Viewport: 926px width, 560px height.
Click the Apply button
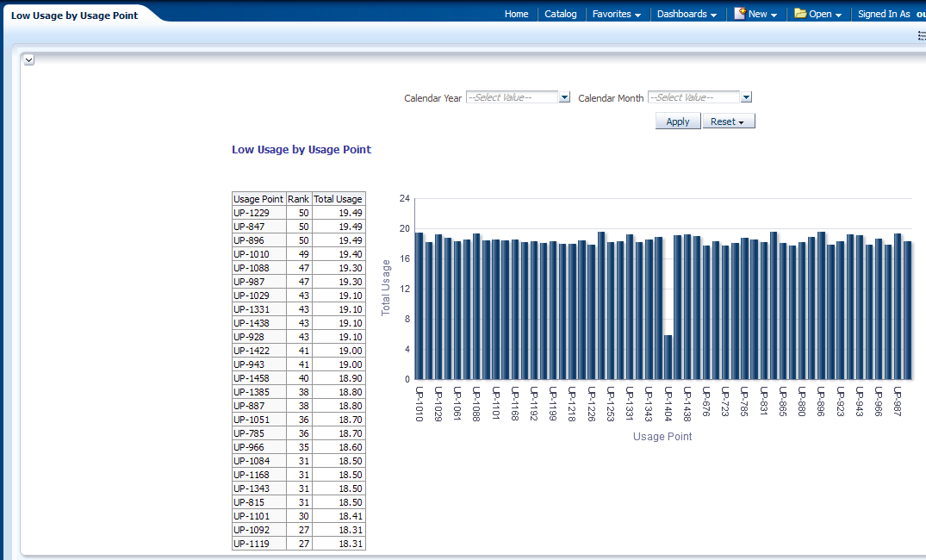[x=678, y=121]
